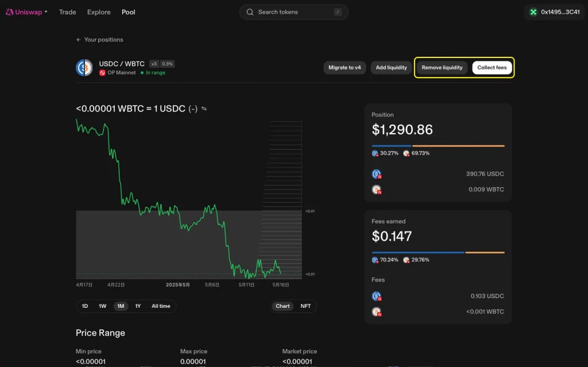The height and width of the screenshot is (367, 588).
Task: Click the USDC/WBTC pair token logo
Action: pos(84,68)
